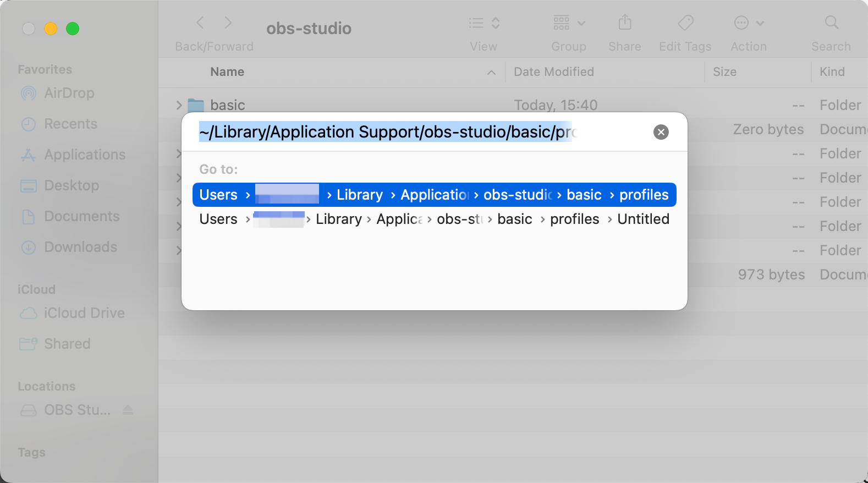Sort by the Name column header
This screenshot has height=483, width=868.
[x=227, y=72]
